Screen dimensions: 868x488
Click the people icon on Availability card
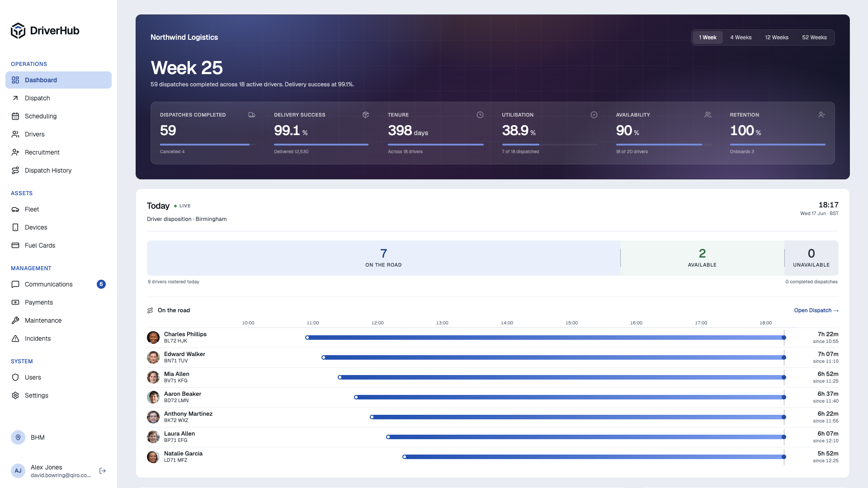[708, 115]
